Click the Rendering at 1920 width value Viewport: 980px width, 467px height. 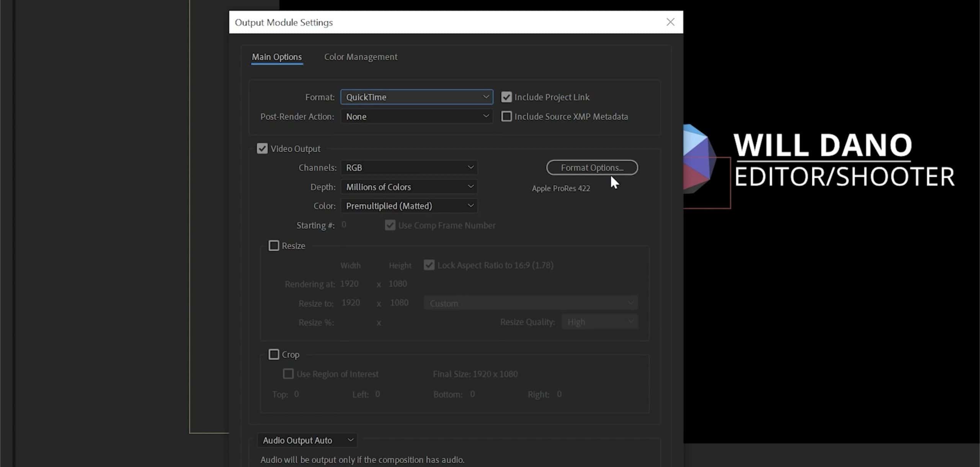coord(349,284)
